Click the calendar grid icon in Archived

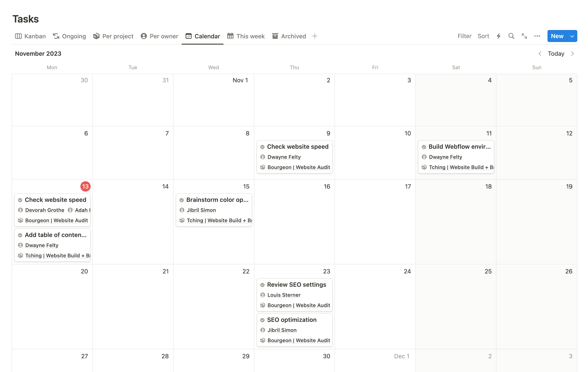coord(275,36)
